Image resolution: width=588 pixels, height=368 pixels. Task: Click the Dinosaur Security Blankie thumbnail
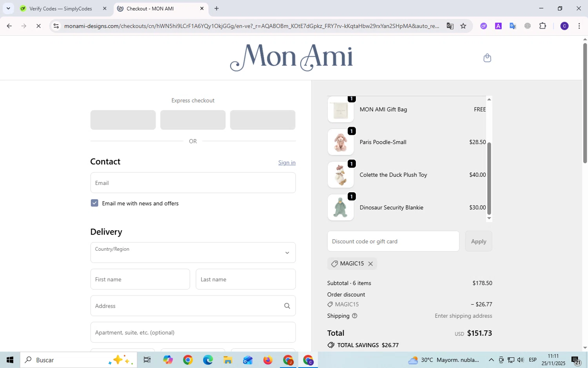point(341,208)
